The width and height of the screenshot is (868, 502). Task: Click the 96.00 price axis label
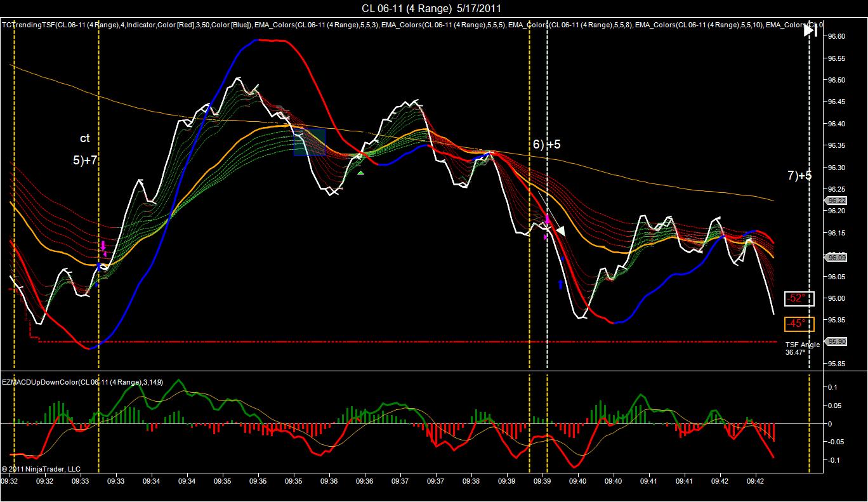coord(837,298)
